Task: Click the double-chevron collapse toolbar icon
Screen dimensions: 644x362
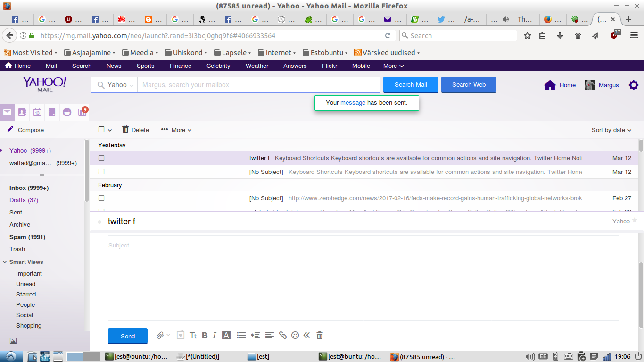Action: [x=307, y=336]
